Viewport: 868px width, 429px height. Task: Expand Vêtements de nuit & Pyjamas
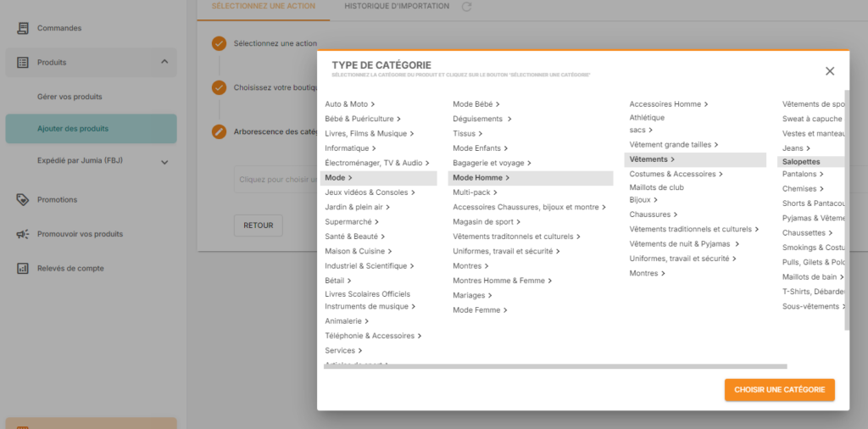pyautogui.click(x=684, y=244)
